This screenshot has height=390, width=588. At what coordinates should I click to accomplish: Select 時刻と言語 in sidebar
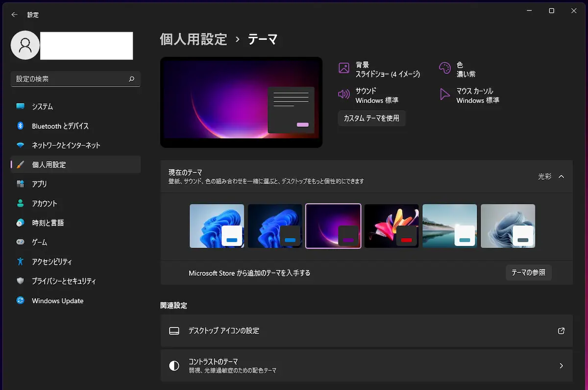coord(75,223)
